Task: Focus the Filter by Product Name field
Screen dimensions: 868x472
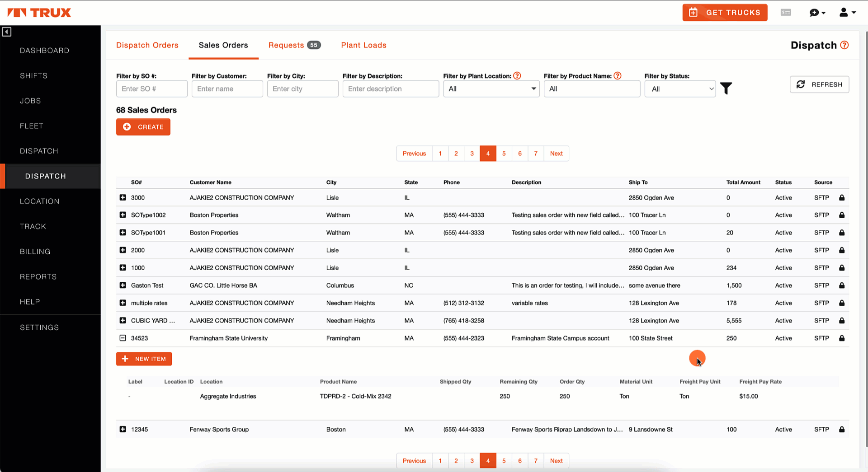Action: [x=592, y=89]
